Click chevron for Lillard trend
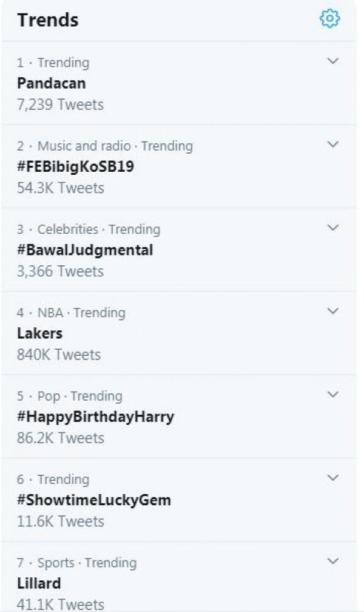 coord(332,561)
